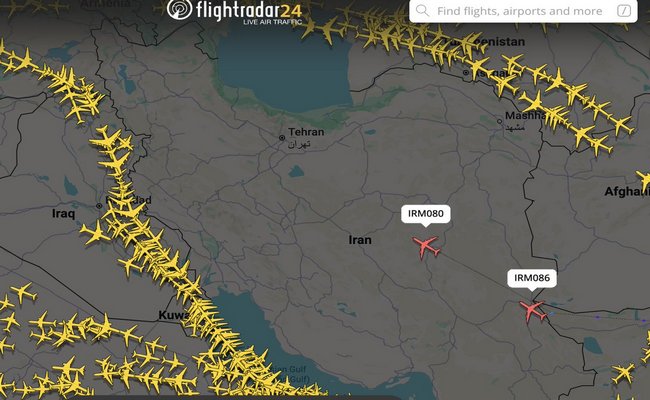This screenshot has width=650, height=400.
Task: Click the Iraq country label
Action: (63, 214)
